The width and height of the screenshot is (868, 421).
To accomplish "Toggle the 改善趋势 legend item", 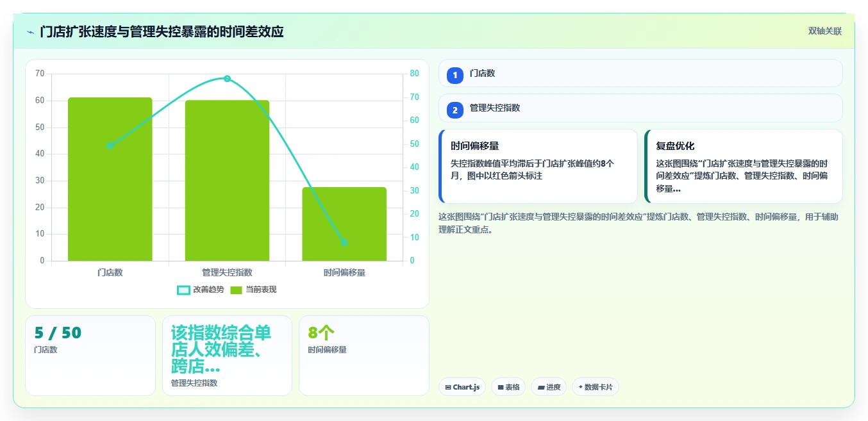I will tap(201, 290).
